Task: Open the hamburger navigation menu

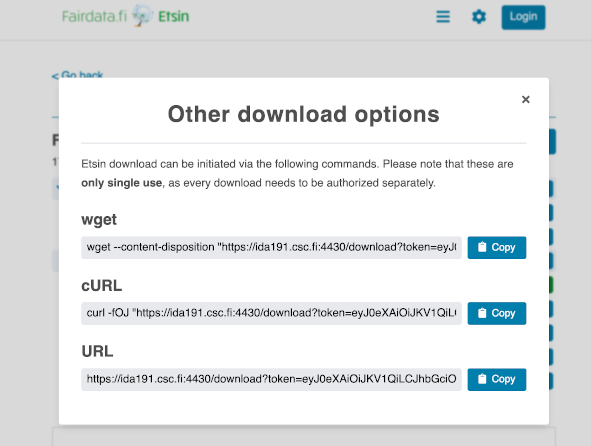Action: point(443,17)
